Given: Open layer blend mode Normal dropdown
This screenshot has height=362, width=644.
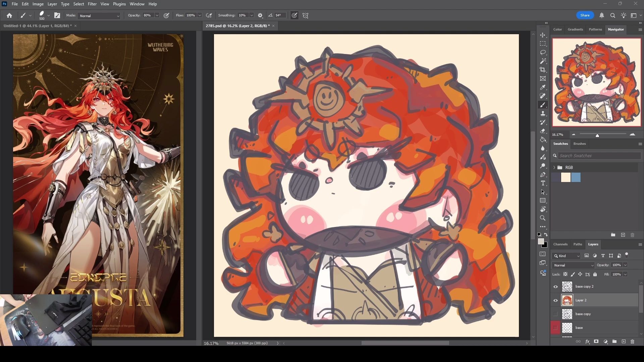Looking at the screenshot, I should 573,265.
